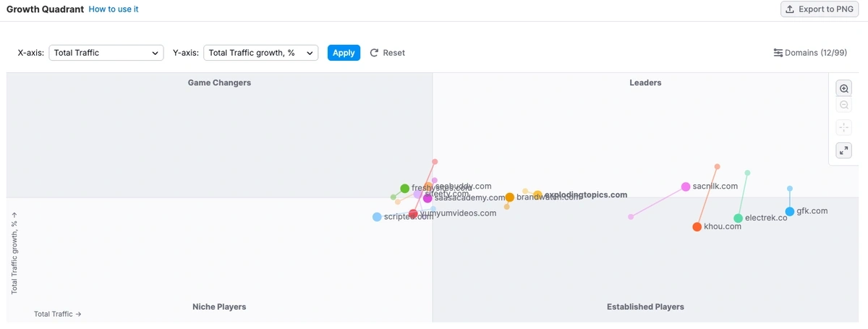Click the Established Players quadrant label
This screenshot has height=329, width=868.
click(x=645, y=307)
